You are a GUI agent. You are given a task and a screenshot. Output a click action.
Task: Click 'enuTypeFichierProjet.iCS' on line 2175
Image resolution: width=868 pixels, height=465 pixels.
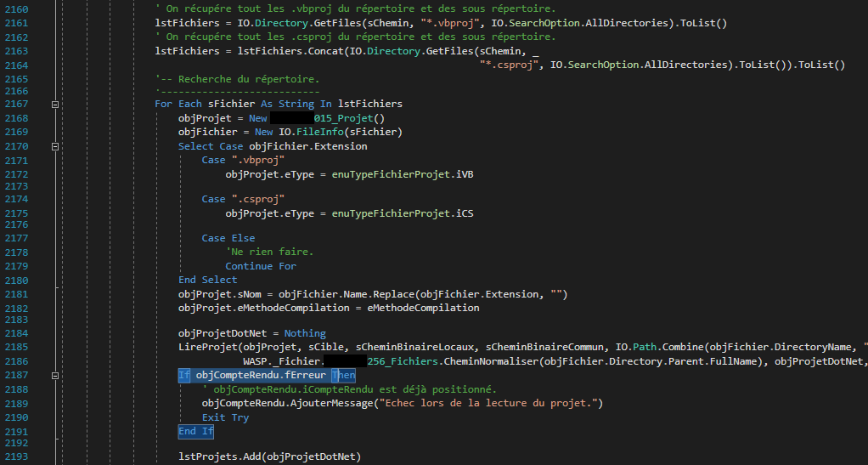point(403,213)
